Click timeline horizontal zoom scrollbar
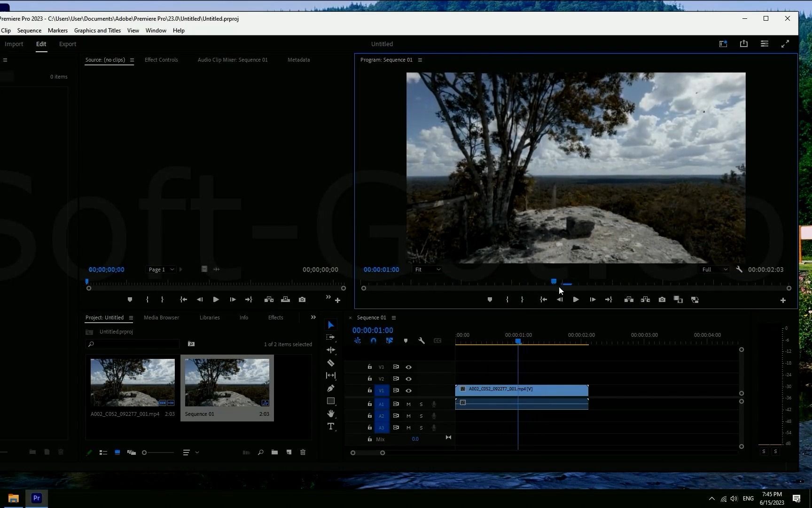 point(367,453)
